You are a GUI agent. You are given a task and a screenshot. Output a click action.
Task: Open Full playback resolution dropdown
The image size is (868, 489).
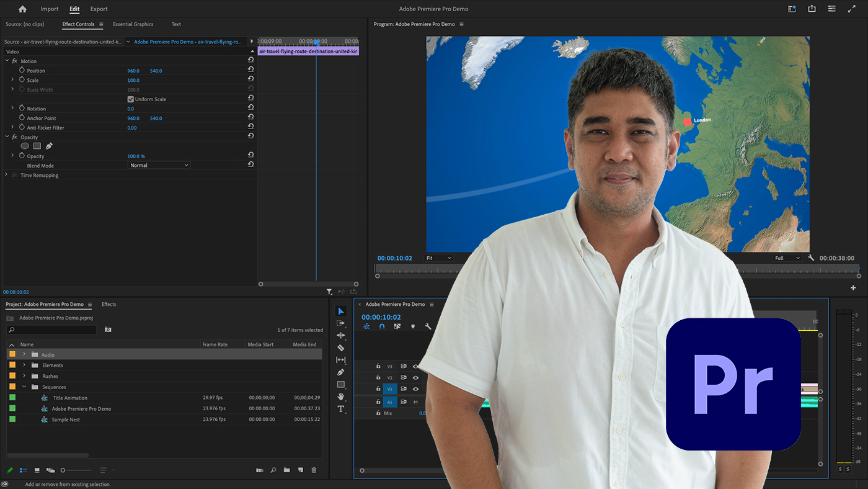[787, 258]
